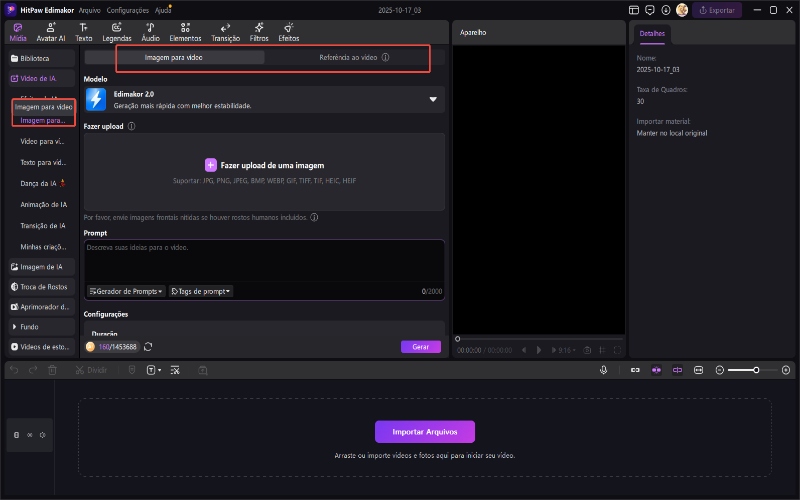This screenshot has height=500, width=800.
Task: Open Minhas criaçõ... in sidebar
Action: [43, 246]
